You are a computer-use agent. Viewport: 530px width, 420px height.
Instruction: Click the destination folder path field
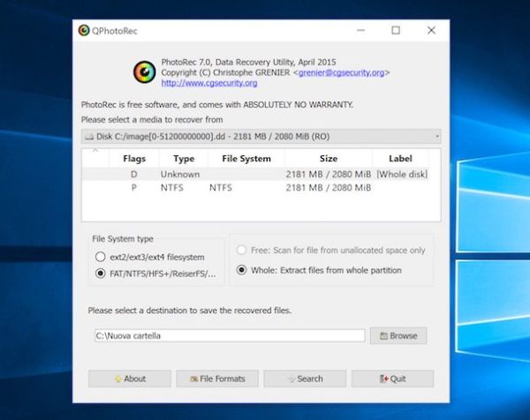point(229,335)
